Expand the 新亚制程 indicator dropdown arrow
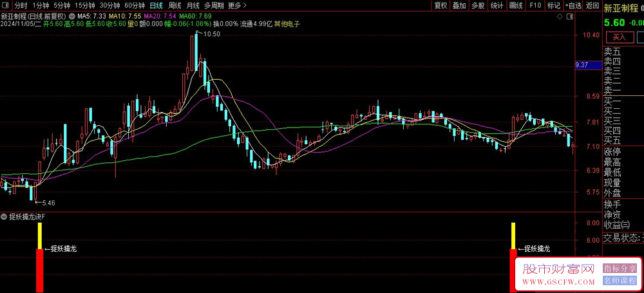 (72, 17)
